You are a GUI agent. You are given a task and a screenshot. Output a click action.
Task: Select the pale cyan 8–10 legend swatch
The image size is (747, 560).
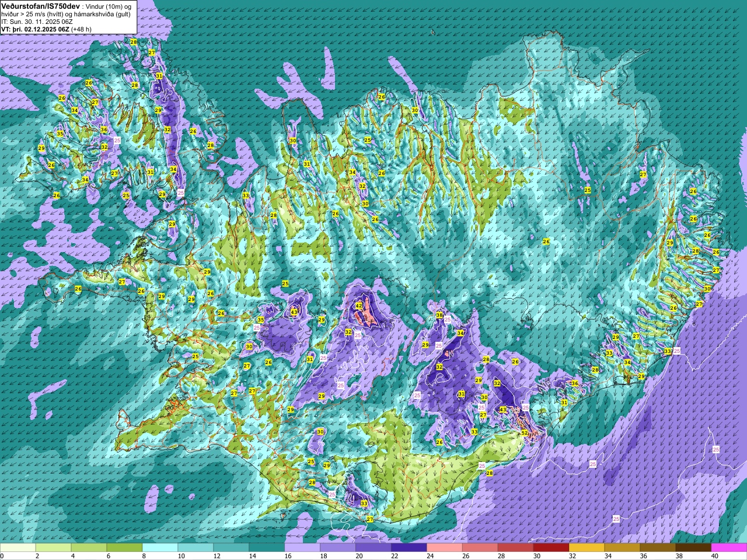coord(160,548)
